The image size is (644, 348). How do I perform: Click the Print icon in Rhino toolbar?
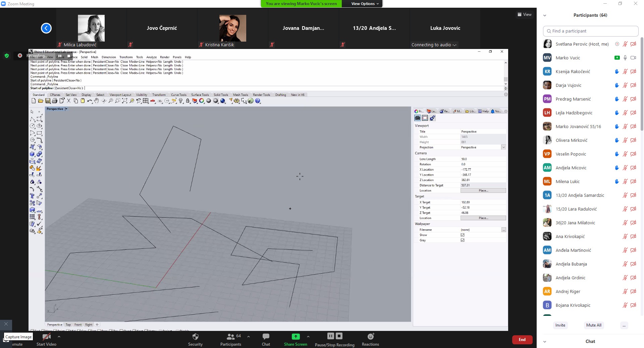coord(55,101)
